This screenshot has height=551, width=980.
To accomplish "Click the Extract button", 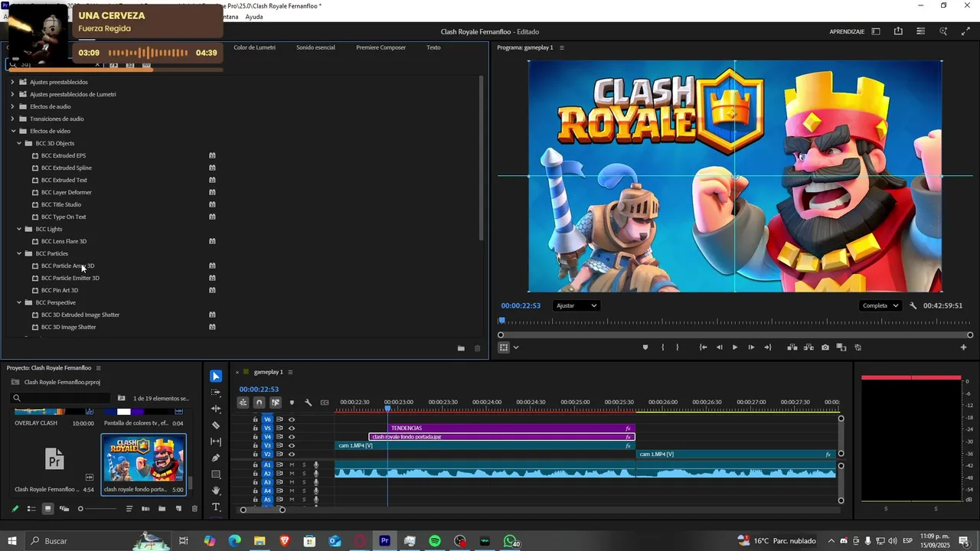I will point(808,347).
